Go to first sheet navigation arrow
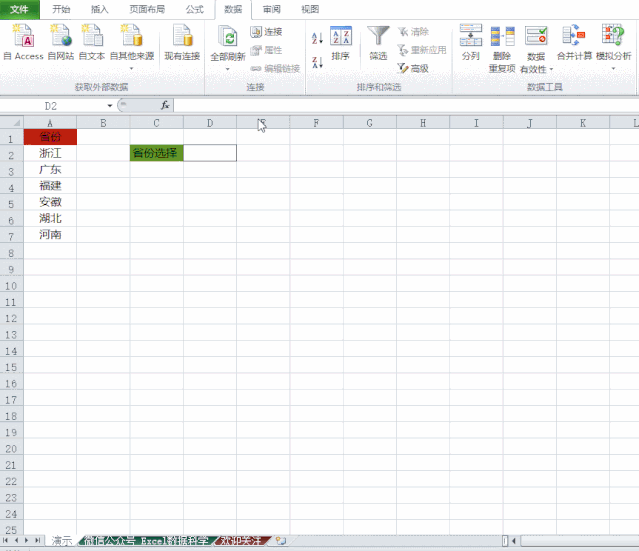Image resolution: width=639 pixels, height=551 pixels. tap(6, 540)
